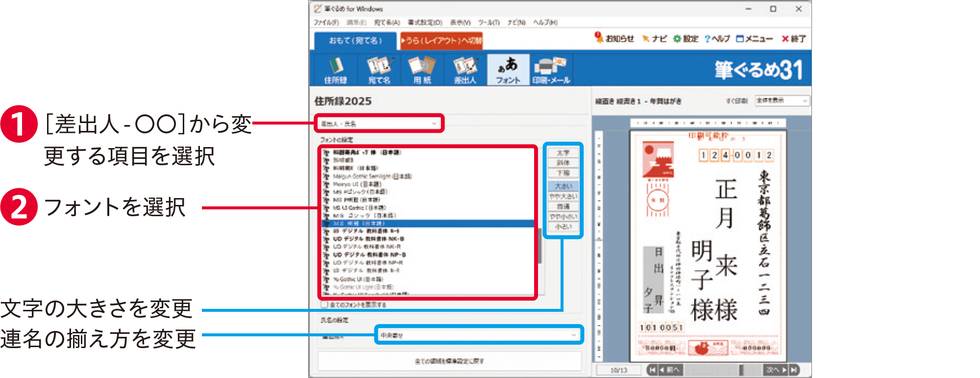Open ヘルプ help in top toolbar
The width and height of the screenshot is (980, 378).
click(717, 38)
